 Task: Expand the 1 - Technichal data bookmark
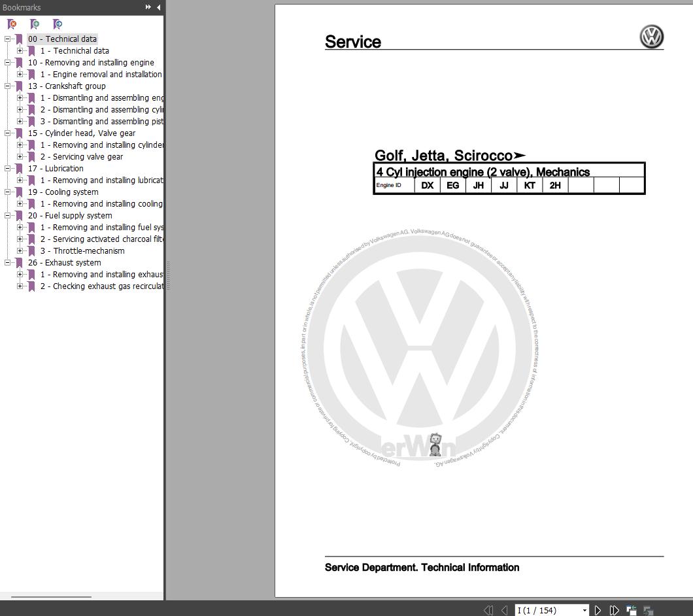pyautogui.click(x=20, y=51)
